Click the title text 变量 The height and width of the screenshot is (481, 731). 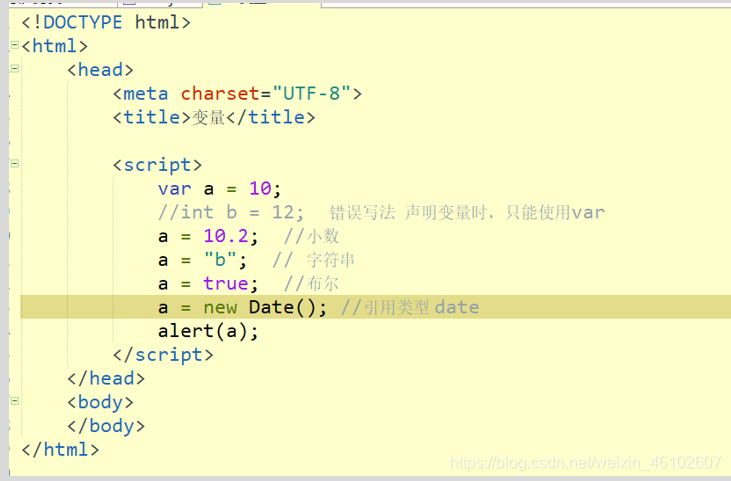[x=209, y=117]
